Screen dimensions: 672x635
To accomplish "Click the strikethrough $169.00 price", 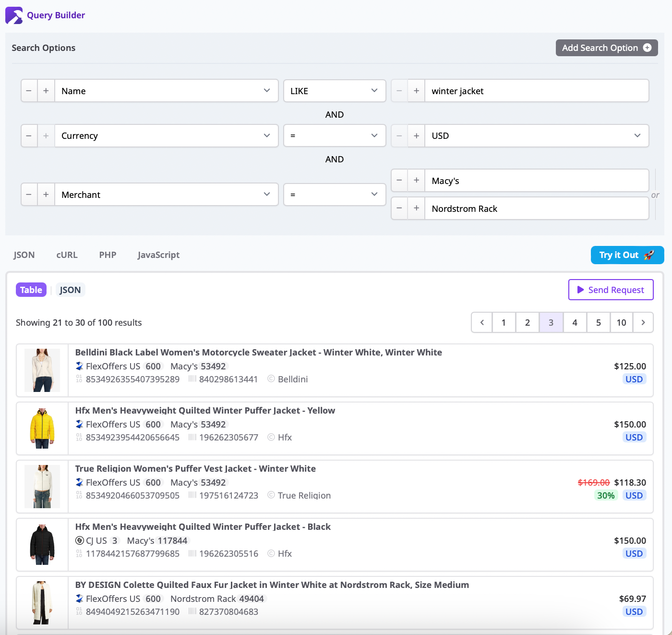I will coord(594,482).
